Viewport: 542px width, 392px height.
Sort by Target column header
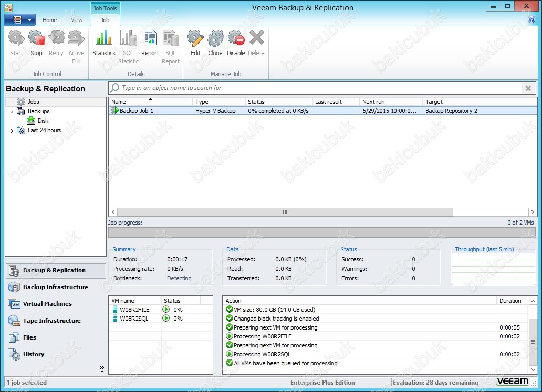pos(480,102)
